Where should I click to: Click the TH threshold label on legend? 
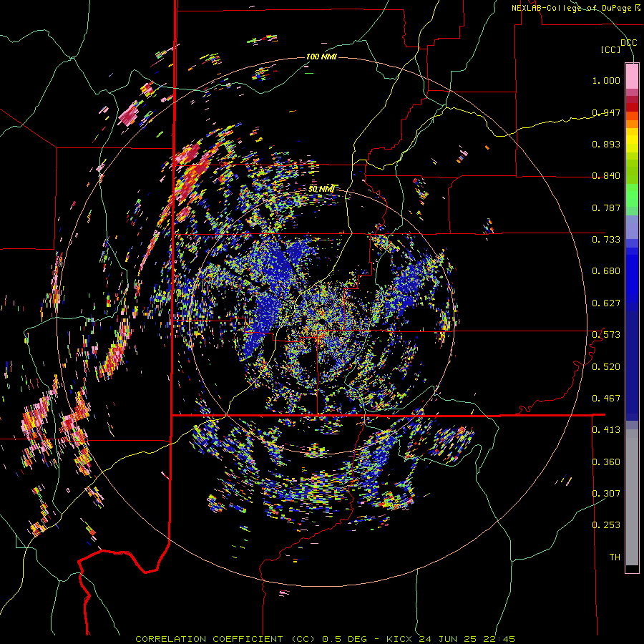(615, 557)
